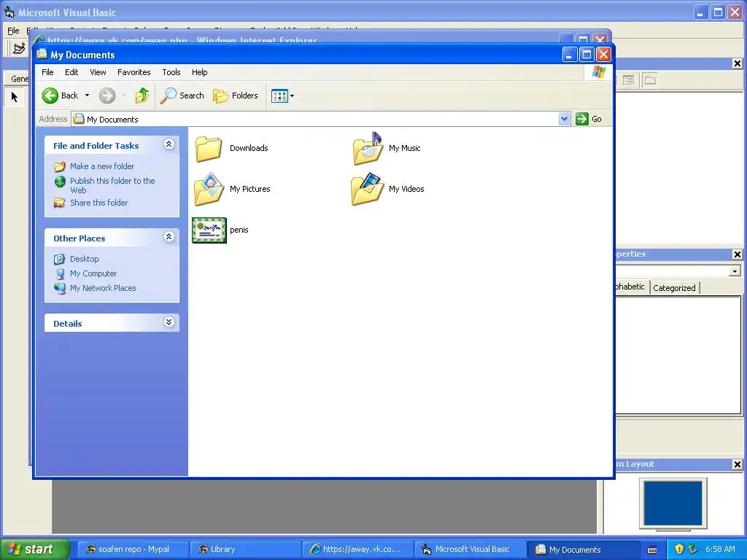Click the Publish to Web globe icon
The image size is (747, 560).
tap(60, 182)
